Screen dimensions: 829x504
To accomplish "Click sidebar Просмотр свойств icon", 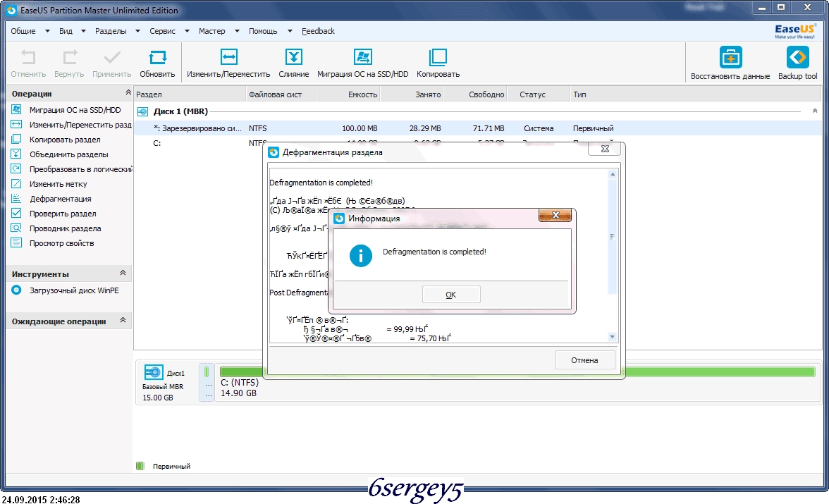I will pyautogui.click(x=16, y=242).
